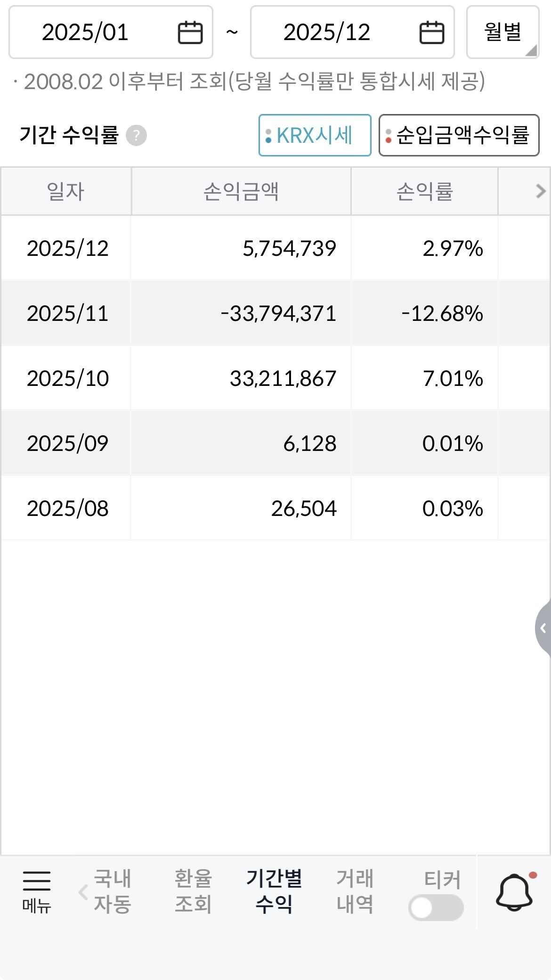Switch to the 환율 조회 tab

(x=193, y=891)
